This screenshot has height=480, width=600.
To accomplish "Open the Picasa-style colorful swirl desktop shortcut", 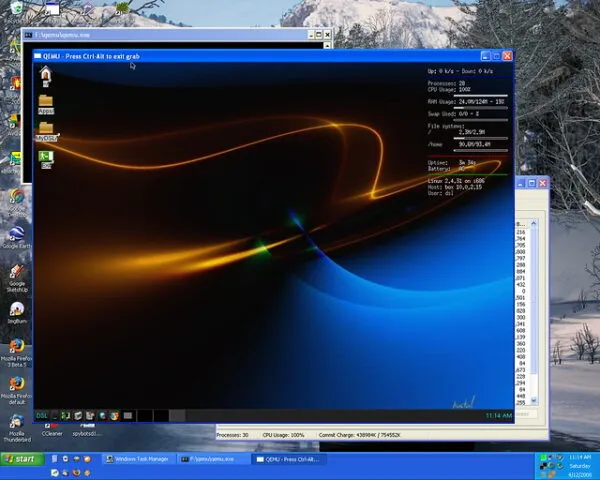I will [x=17, y=196].
